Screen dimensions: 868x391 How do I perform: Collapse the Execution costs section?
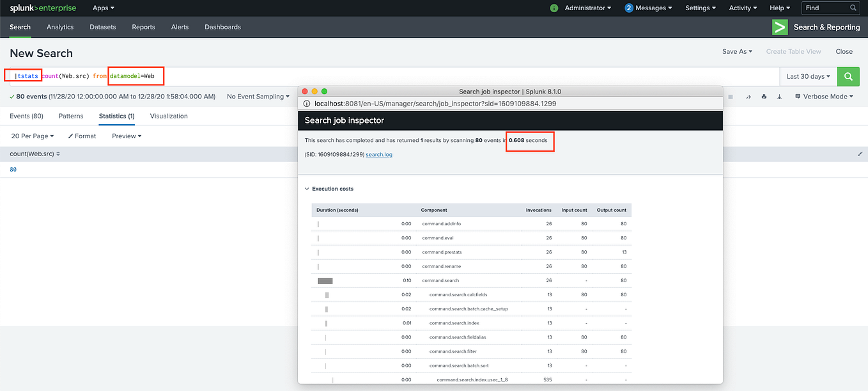pos(307,188)
